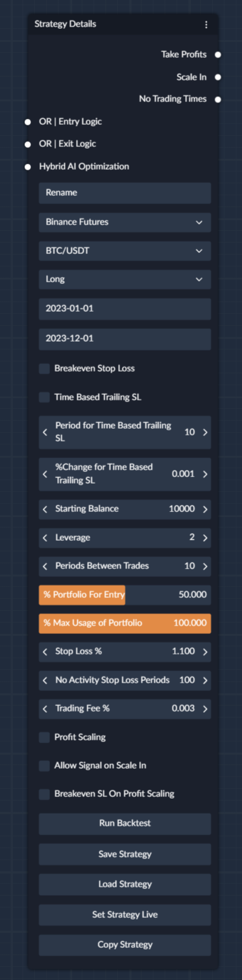Click the Run Backtest button
This screenshot has height=980, width=242.
click(125, 824)
